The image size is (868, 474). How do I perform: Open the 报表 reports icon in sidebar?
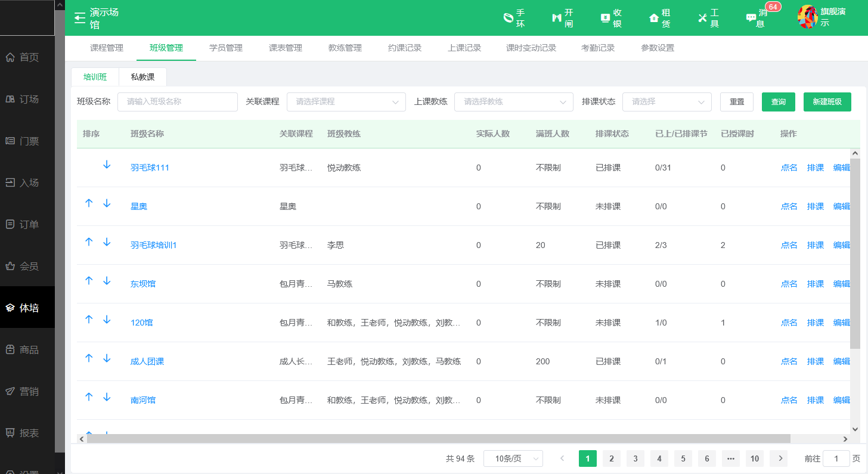point(27,432)
